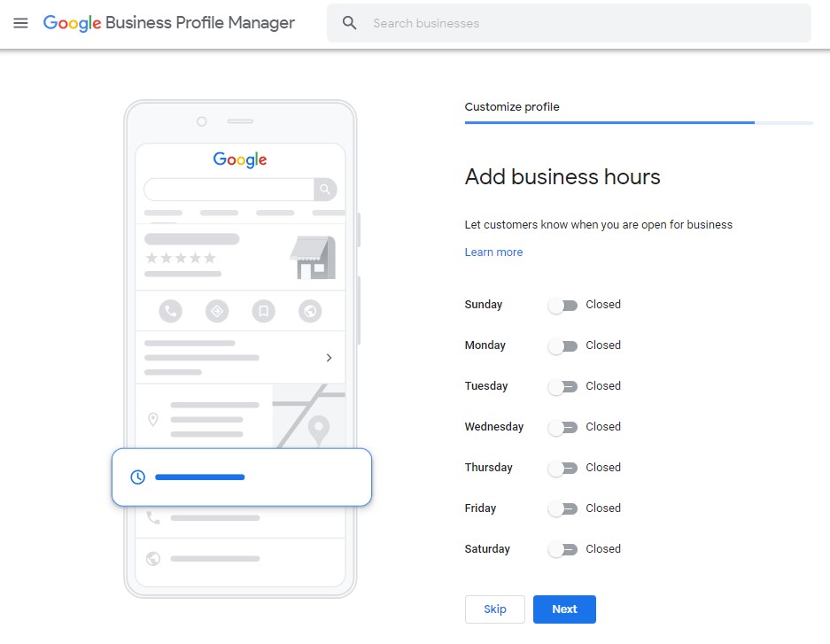Click the Friday day label
The height and width of the screenshot is (644, 830).
pyautogui.click(x=480, y=508)
